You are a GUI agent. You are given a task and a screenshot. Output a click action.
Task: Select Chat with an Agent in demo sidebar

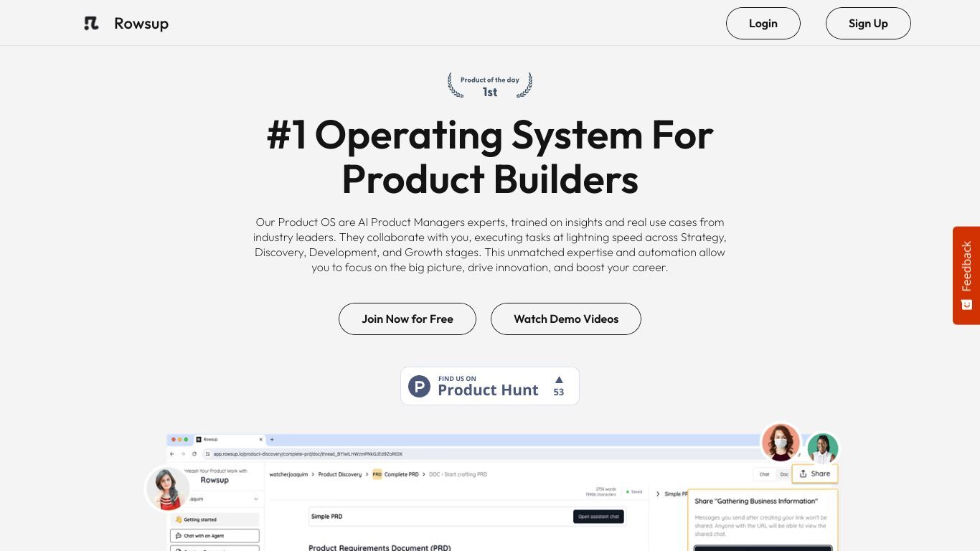[x=215, y=536]
